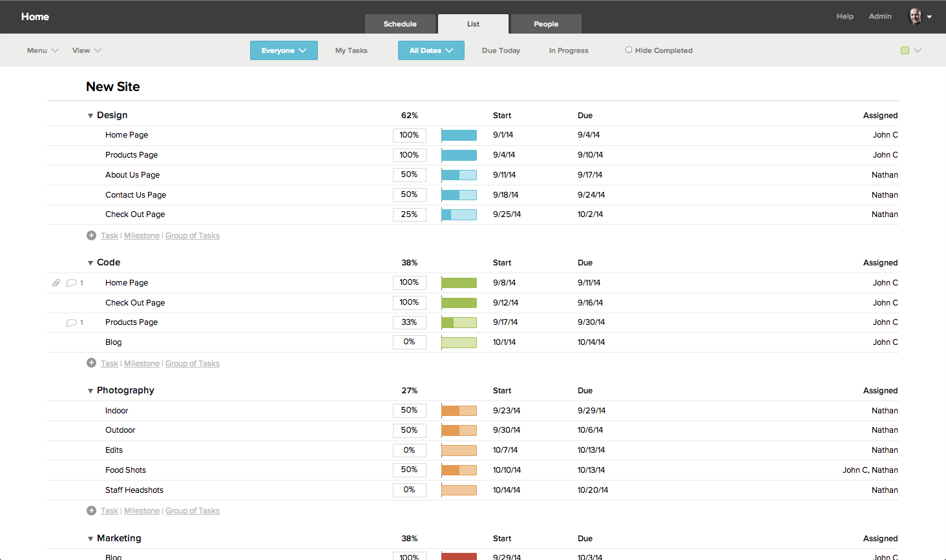Click the green color square in the toolbar
The width and height of the screenshot is (946, 560).
coord(905,50)
